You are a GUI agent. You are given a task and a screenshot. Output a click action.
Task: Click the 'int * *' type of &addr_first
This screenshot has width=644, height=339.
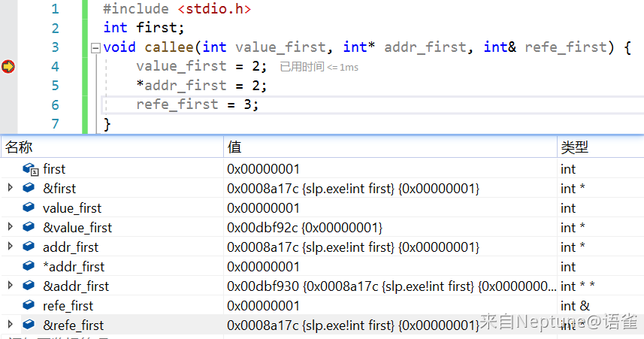pos(577,286)
